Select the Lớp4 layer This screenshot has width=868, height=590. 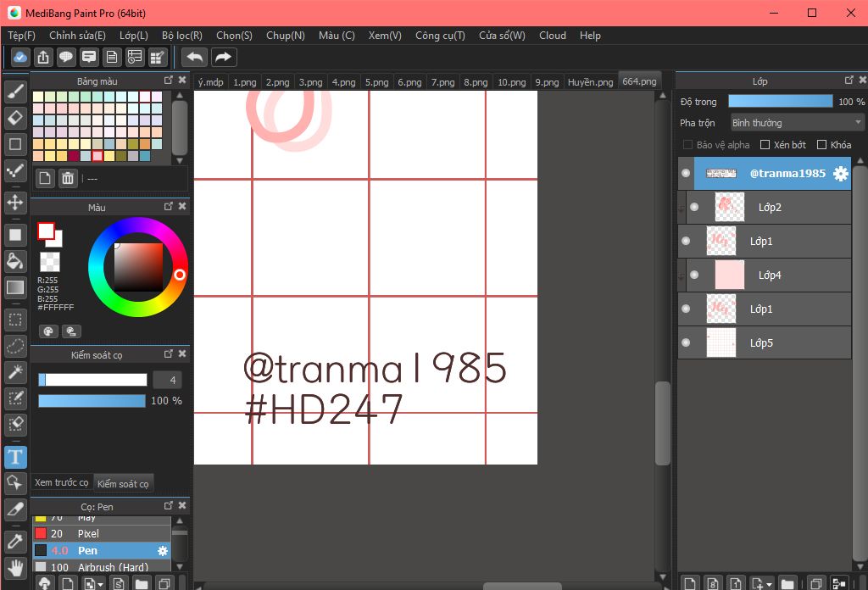pos(768,275)
